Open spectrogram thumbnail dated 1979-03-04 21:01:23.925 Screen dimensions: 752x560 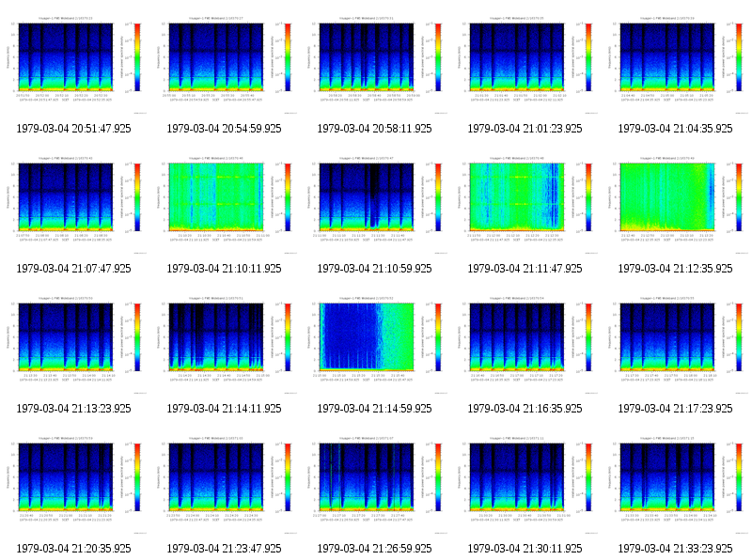point(525,64)
